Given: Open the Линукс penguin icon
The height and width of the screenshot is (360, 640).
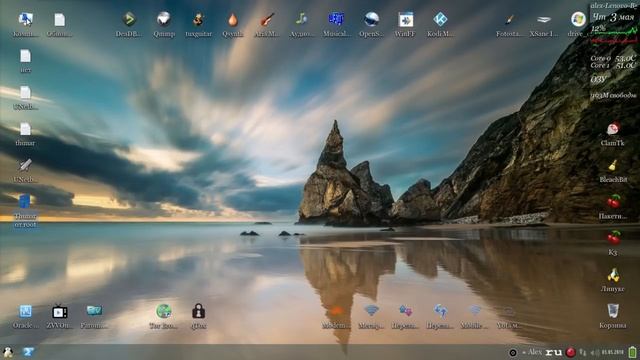Looking at the screenshot, I should point(613,275).
